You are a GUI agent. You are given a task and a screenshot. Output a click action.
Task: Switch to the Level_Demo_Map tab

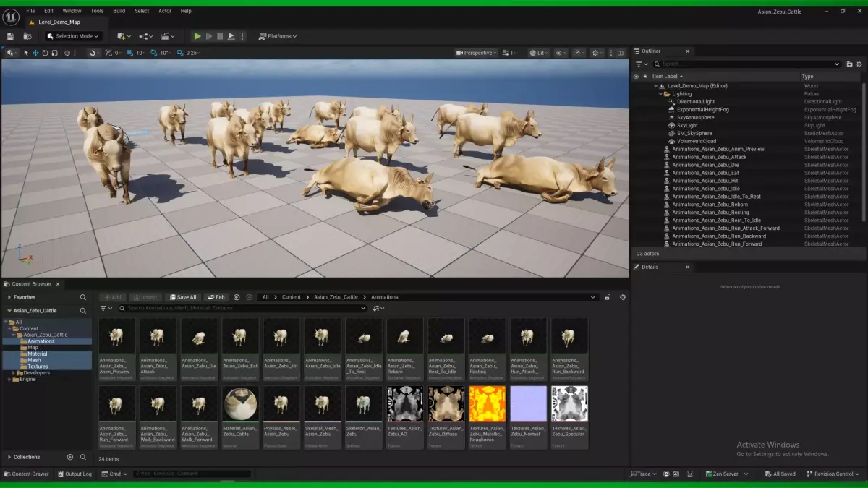[x=58, y=22]
